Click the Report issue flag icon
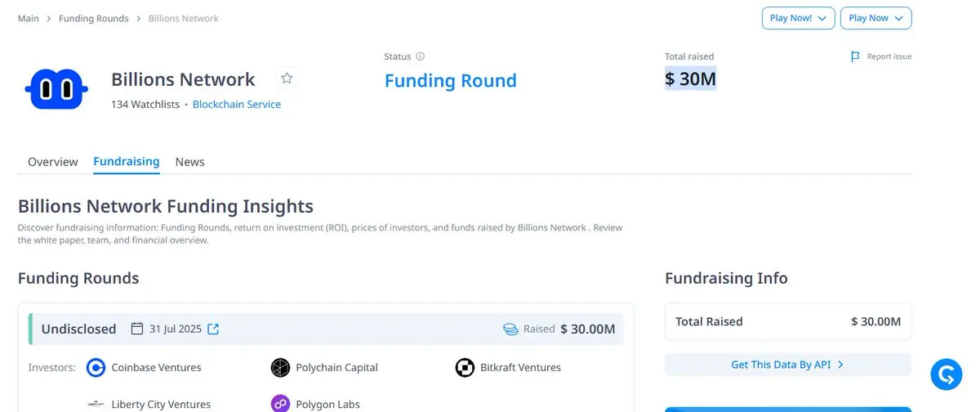This screenshot has width=980, height=412. 855,56
